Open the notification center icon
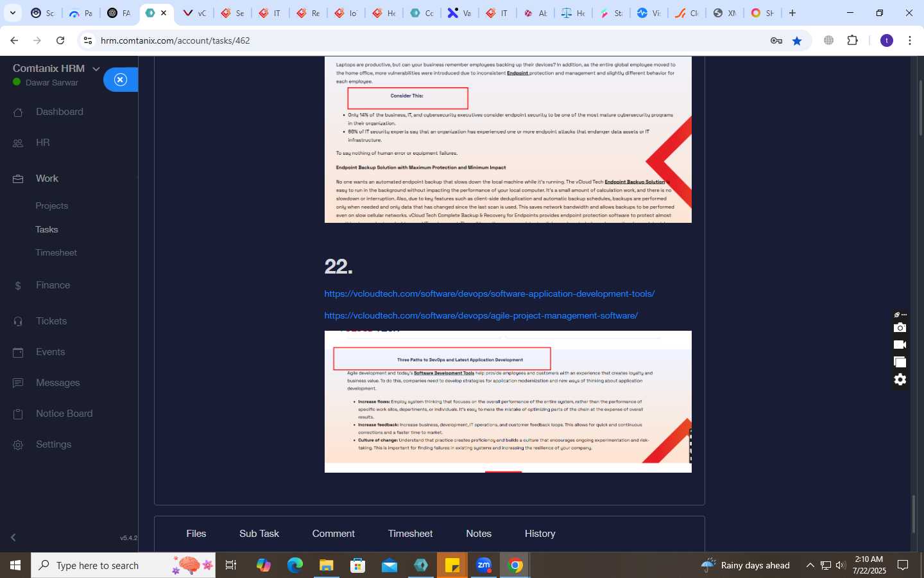This screenshot has height=578, width=924. [x=903, y=565]
